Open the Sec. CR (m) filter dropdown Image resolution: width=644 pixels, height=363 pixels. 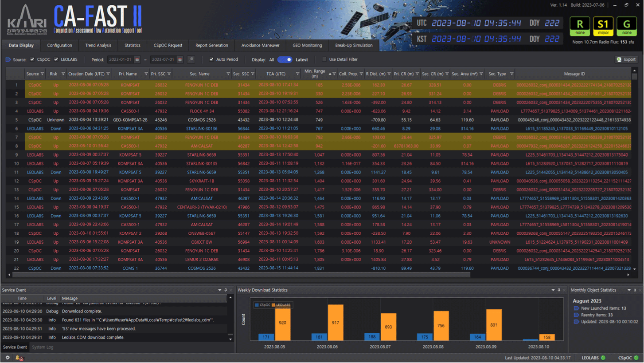(x=447, y=74)
